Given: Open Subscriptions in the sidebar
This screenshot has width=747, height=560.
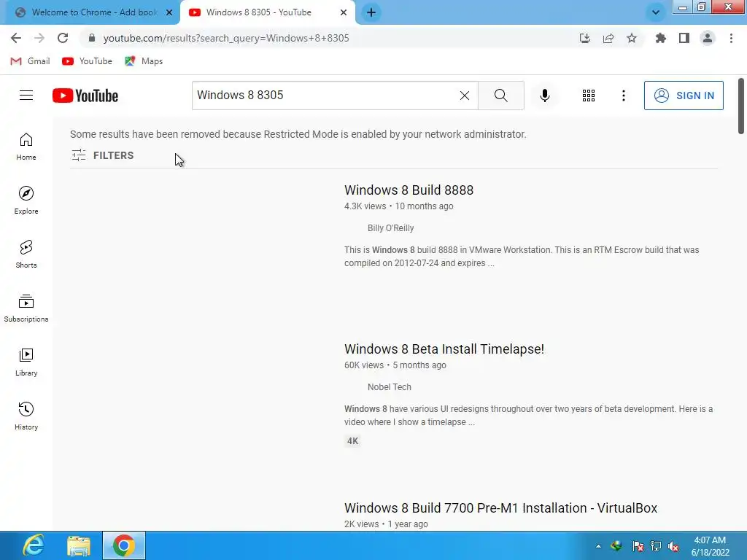Looking at the screenshot, I should pyautogui.click(x=26, y=308).
